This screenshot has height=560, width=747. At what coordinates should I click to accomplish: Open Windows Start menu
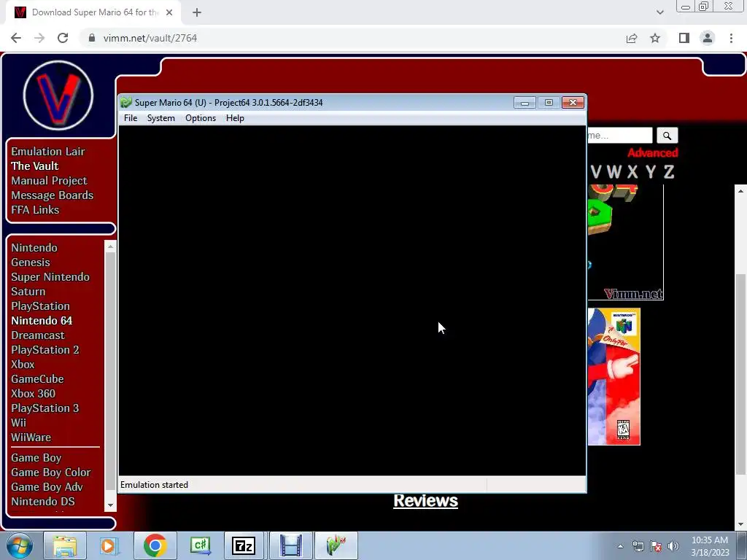tap(20, 545)
